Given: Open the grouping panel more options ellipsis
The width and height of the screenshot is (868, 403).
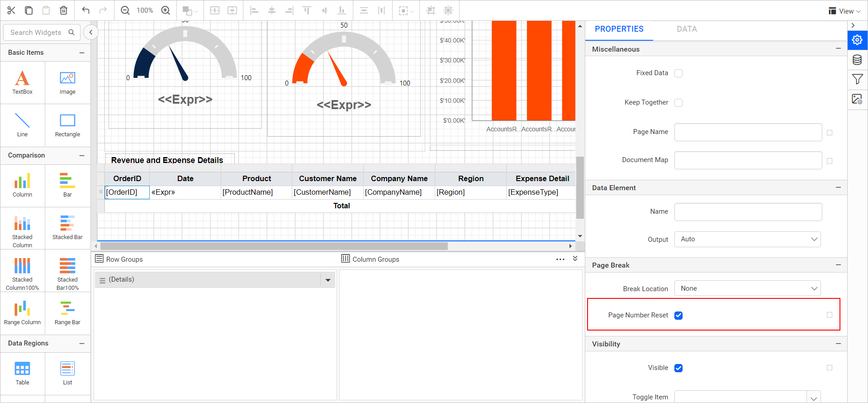Looking at the screenshot, I should coord(560,259).
